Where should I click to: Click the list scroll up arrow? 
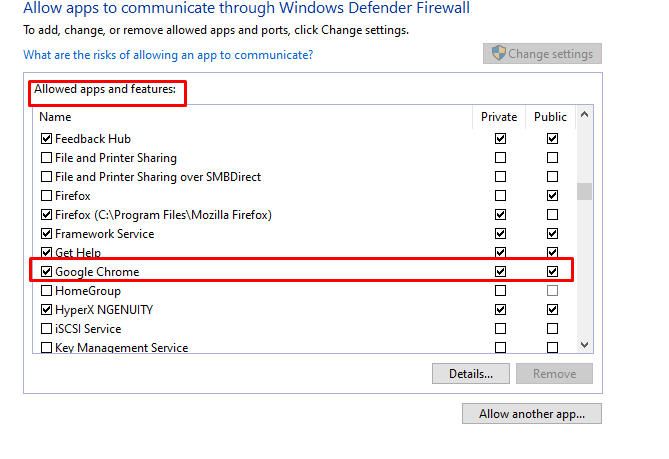(585, 114)
